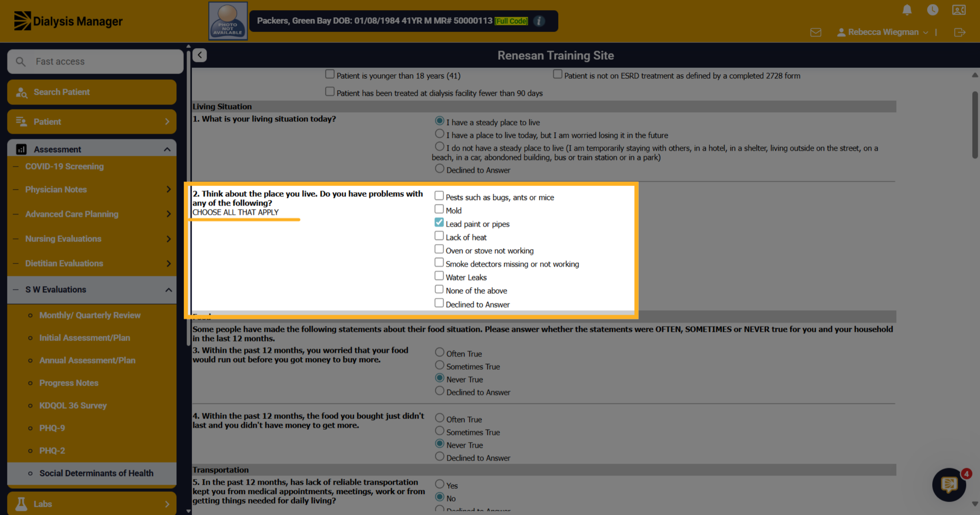Select PHQ-9 in sidebar
980x515 pixels.
pos(52,428)
